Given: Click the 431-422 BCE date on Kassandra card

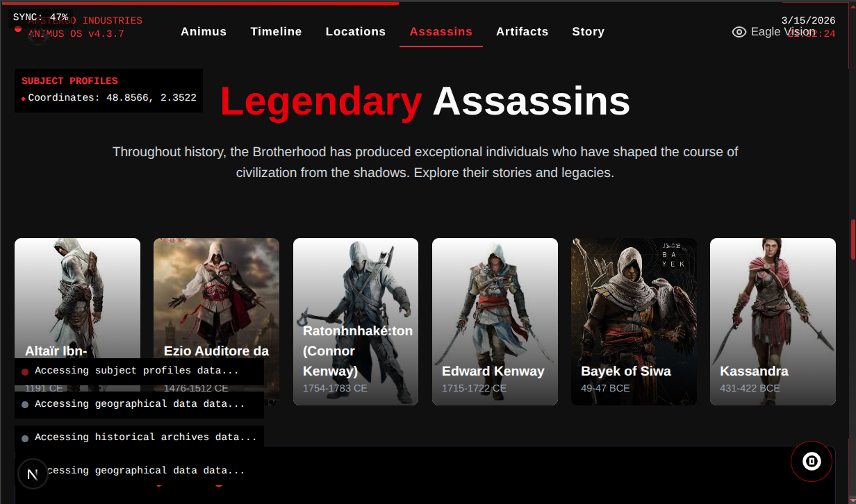Looking at the screenshot, I should click(750, 388).
